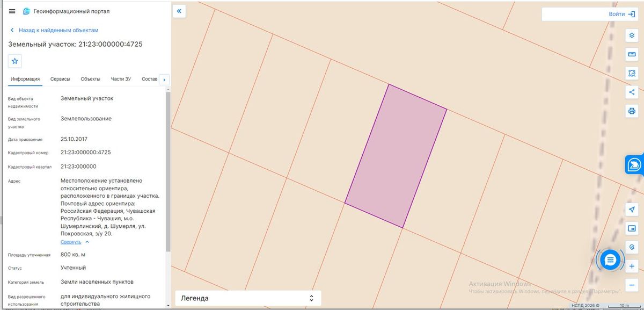Toggle the overview mini-map
The image size is (644, 310).
(632, 228)
